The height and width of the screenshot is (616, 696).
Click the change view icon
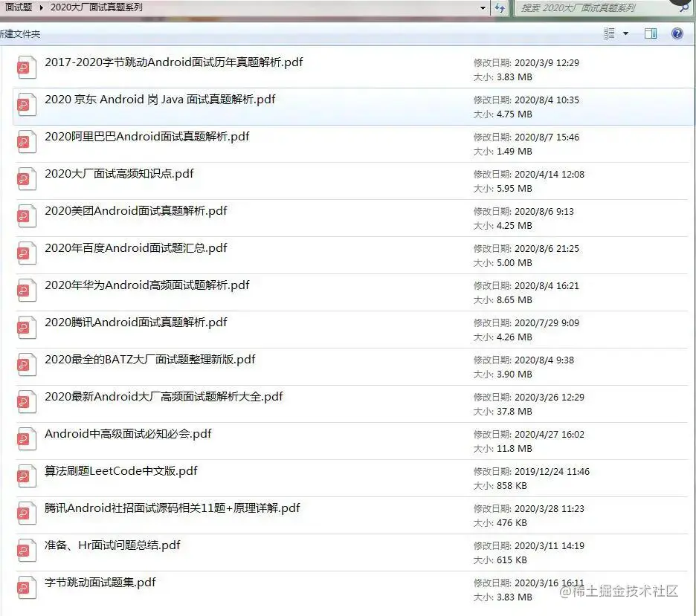[609, 33]
